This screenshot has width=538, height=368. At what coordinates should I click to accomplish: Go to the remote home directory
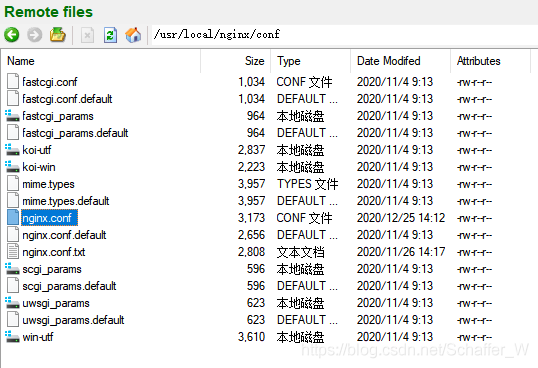pyautogui.click(x=133, y=35)
